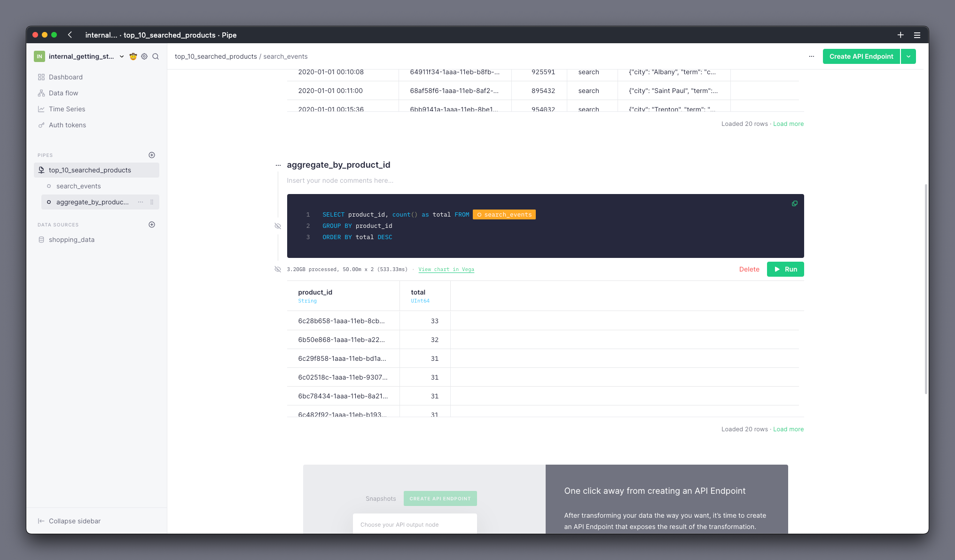Image resolution: width=955 pixels, height=560 pixels.
Task: Open the Auth tokens page
Action: tap(67, 125)
